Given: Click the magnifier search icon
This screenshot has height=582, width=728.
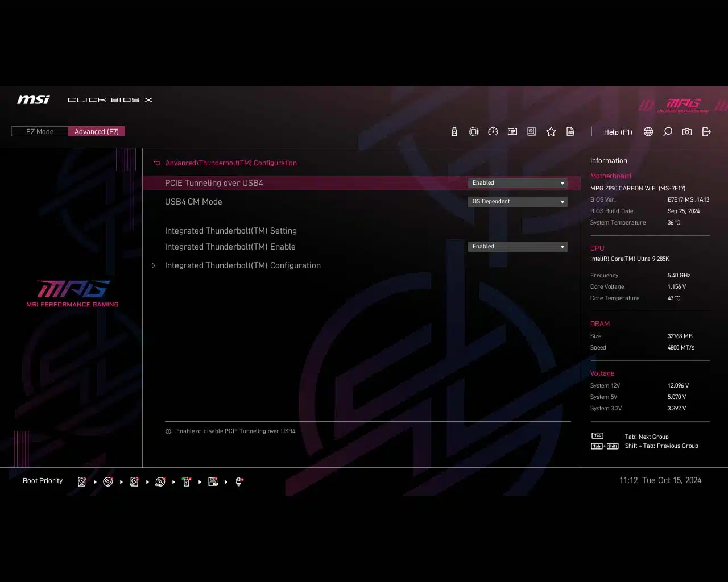Looking at the screenshot, I should click(x=668, y=132).
